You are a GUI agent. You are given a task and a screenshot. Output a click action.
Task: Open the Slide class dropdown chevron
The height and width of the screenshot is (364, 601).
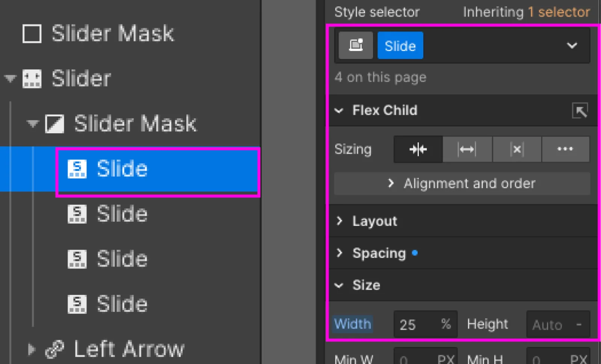pyautogui.click(x=572, y=45)
